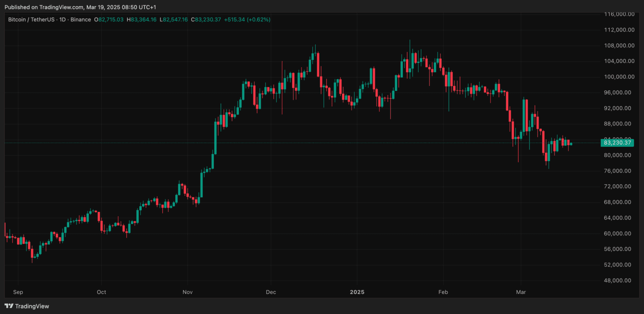This screenshot has height=314, width=644.
Task: Select the Mar label on the time axis
Action: click(521, 292)
